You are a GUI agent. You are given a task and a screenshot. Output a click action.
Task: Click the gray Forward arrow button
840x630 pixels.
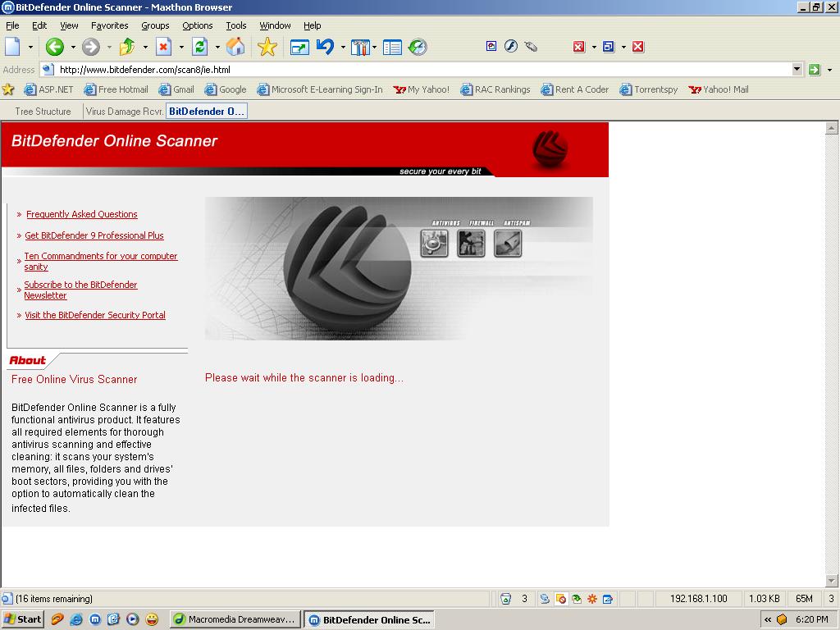[90, 47]
